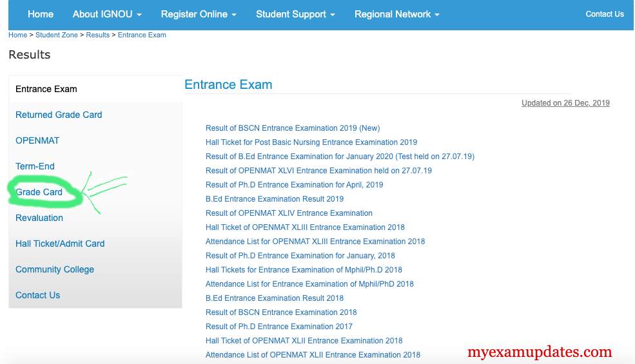The height and width of the screenshot is (364, 635).
Task: Select OPENMAT in the sidebar
Action: coord(37,140)
